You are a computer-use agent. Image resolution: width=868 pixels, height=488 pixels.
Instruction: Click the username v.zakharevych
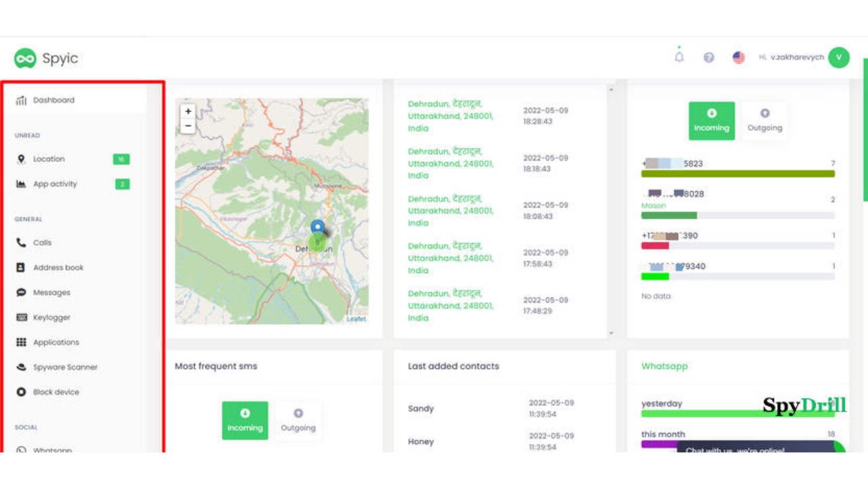[x=797, y=58]
